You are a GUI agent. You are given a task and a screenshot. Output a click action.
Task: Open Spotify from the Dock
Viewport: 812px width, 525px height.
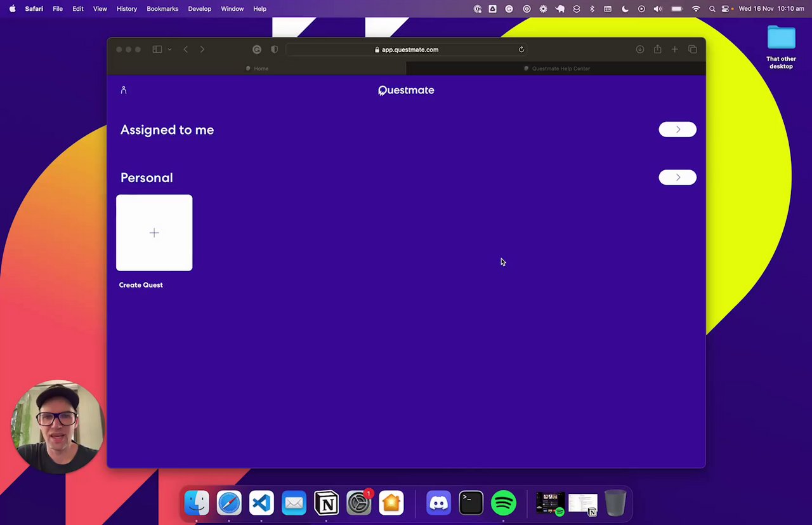click(x=504, y=503)
